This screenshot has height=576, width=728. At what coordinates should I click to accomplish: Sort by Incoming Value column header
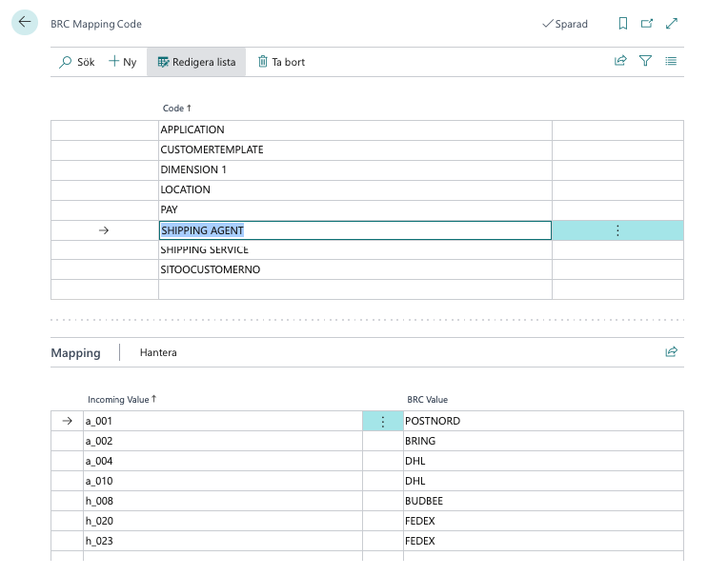[121, 400]
